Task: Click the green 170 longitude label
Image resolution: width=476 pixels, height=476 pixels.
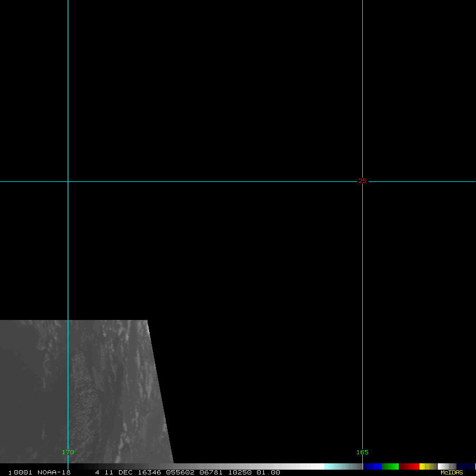Action: pos(68,452)
